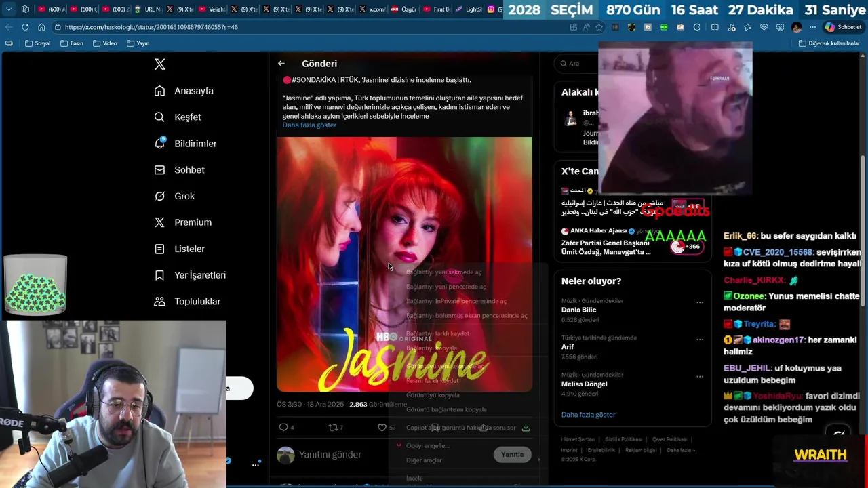The width and height of the screenshot is (868, 488).
Task: Open account options ellipsis at sidebar bottom
Action: 256,464
